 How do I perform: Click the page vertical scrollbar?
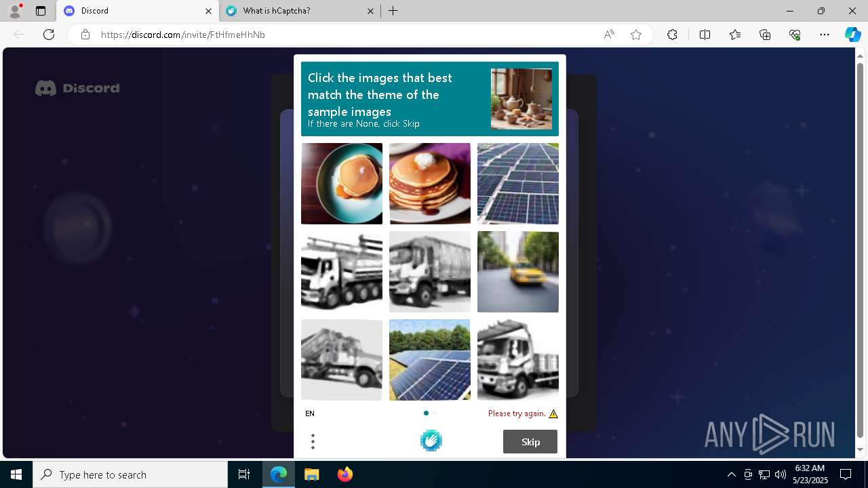point(861,251)
